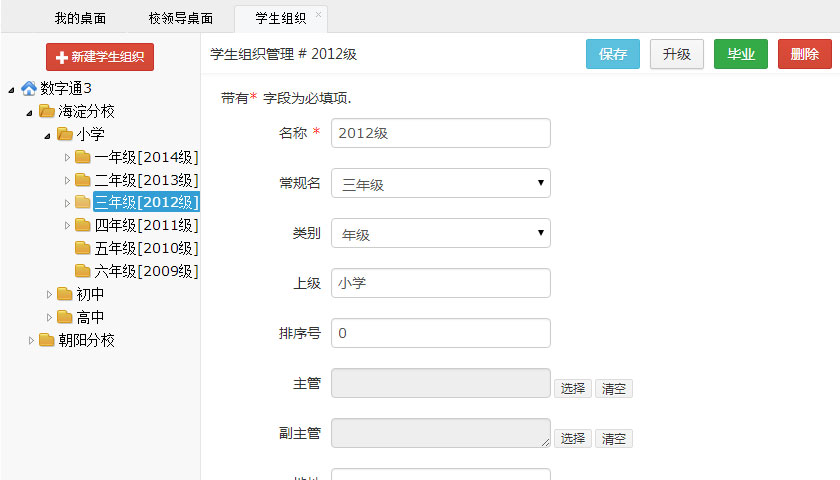Open the 类别 dropdown showing 年级
840x480 pixels.
[440, 233]
